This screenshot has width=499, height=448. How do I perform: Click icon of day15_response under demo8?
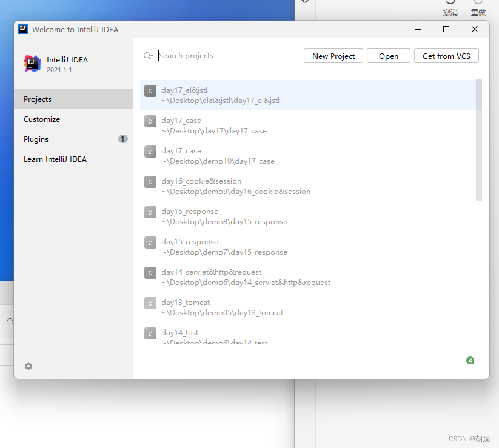click(x=150, y=212)
